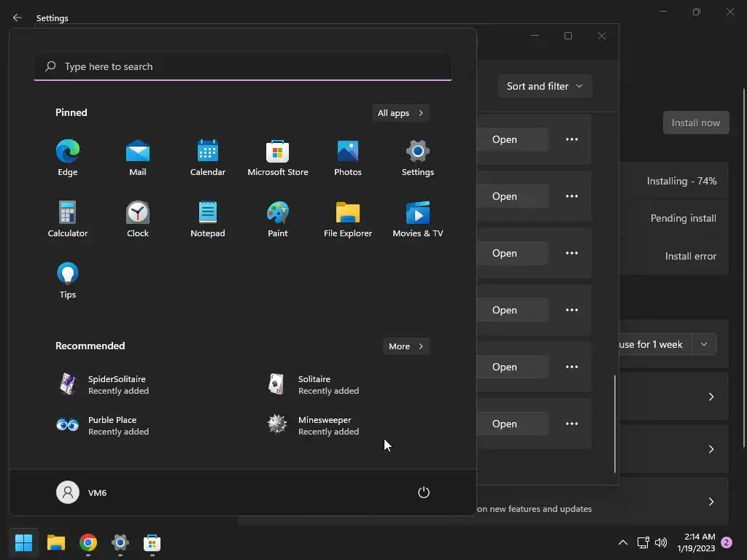Click the third Open button in the Store list
747x560 pixels.
[x=512, y=253]
